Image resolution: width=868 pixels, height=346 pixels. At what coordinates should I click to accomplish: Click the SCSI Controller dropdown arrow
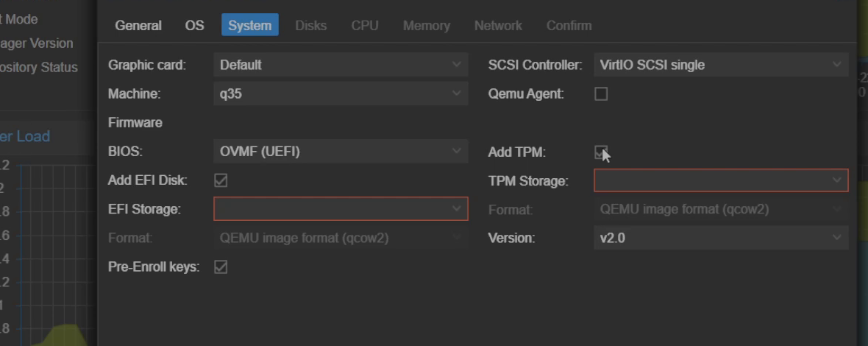tap(836, 65)
